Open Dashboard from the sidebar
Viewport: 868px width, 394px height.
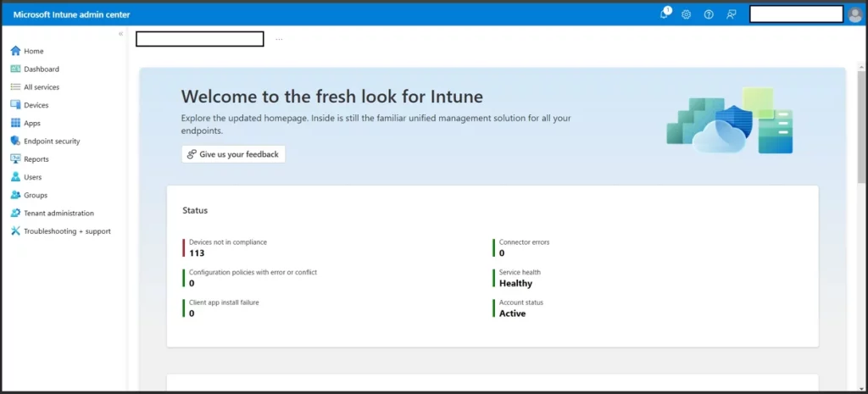[41, 69]
